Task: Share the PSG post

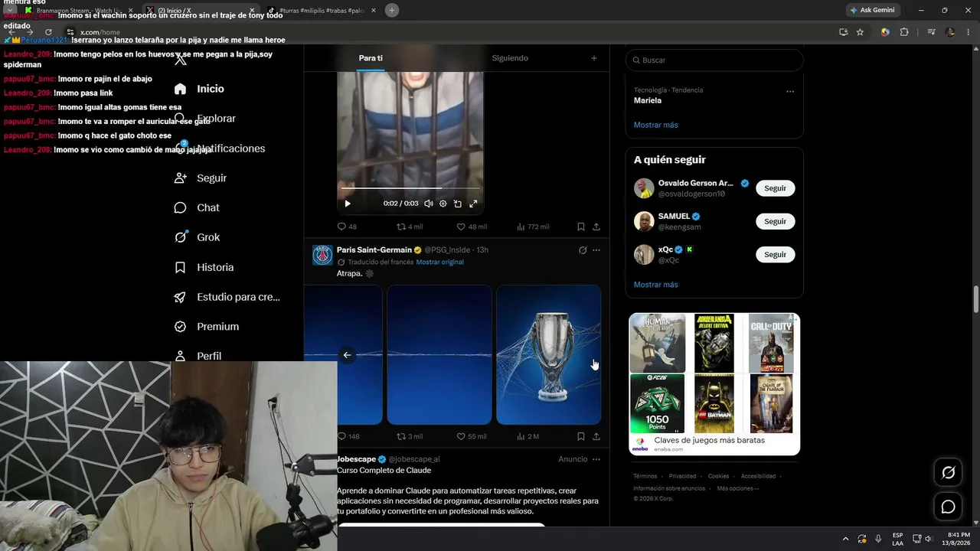Action: point(596,436)
